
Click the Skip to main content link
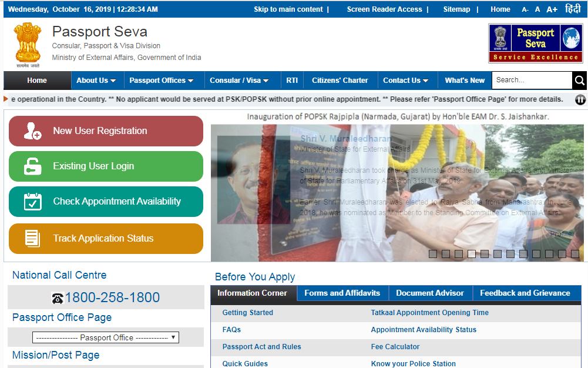tap(288, 9)
